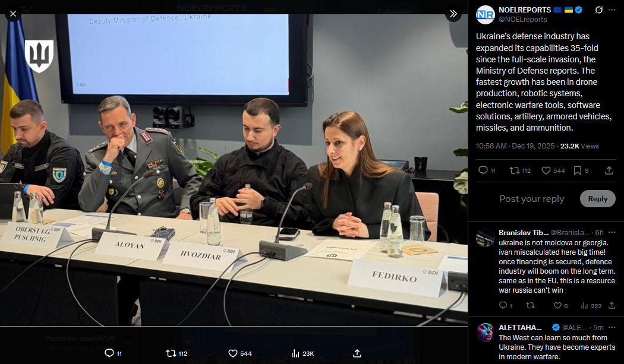Click the post timestamp 10:58 AM Dec 19, 2025

[x=515, y=146]
